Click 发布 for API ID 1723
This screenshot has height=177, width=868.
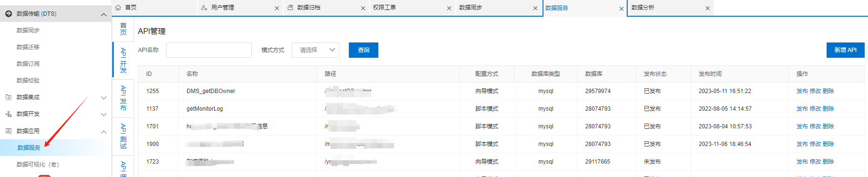pos(802,162)
